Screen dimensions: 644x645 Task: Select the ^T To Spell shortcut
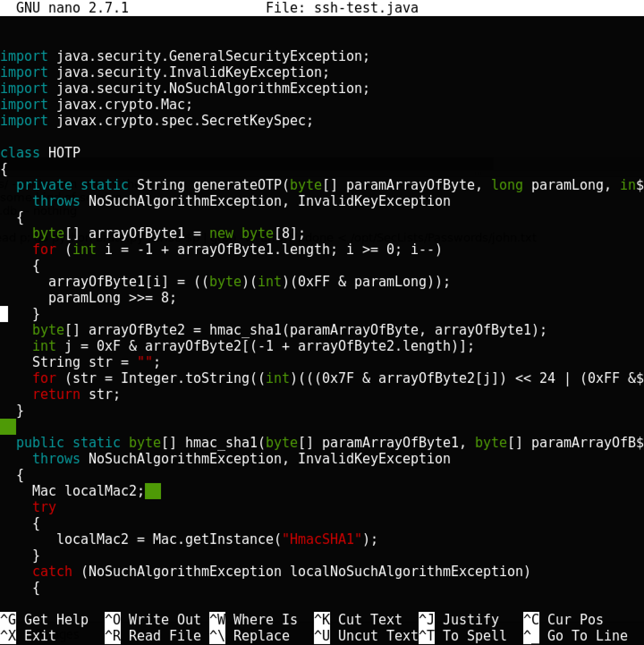click(x=463, y=636)
